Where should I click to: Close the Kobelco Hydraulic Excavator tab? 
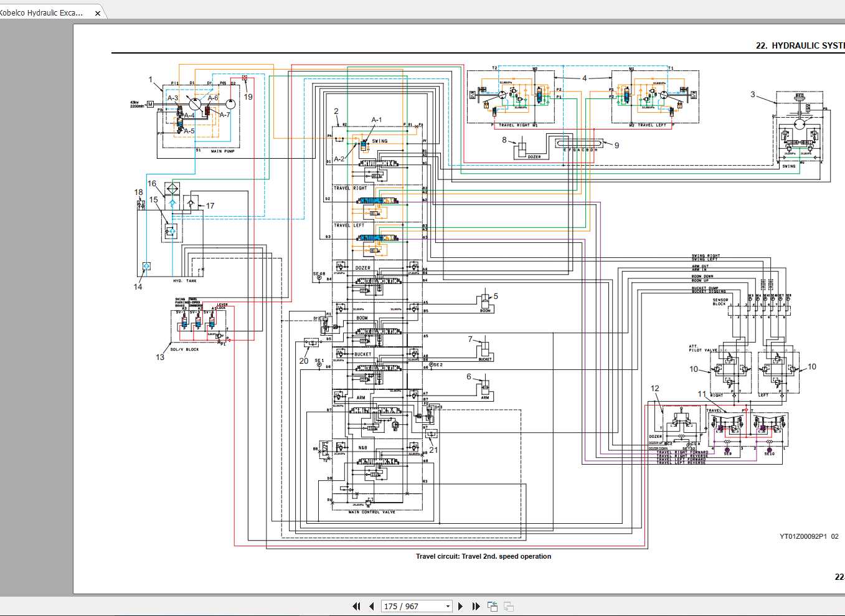click(98, 13)
